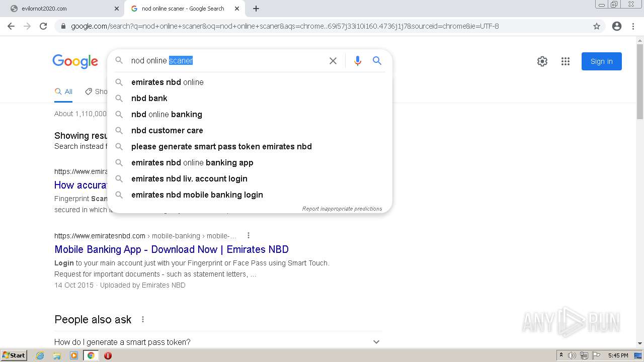Click the 5:45 PM taskbar clock

click(618, 355)
